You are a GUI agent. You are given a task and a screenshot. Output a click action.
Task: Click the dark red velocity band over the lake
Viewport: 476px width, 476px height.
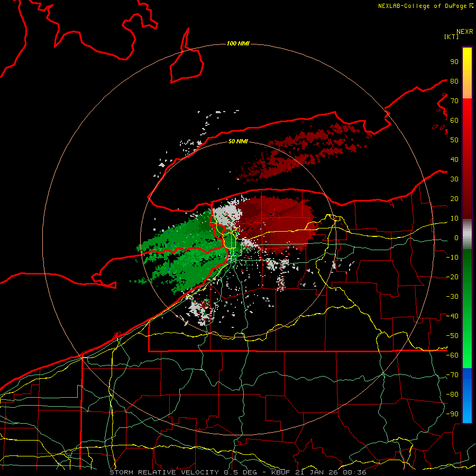pos(304,152)
